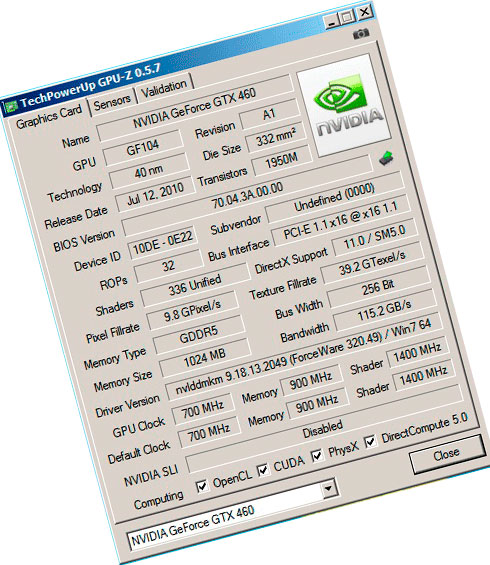Click the Memory Size value 1024 MB
Image resolution: width=490 pixels, height=565 pixels.
tap(205, 358)
